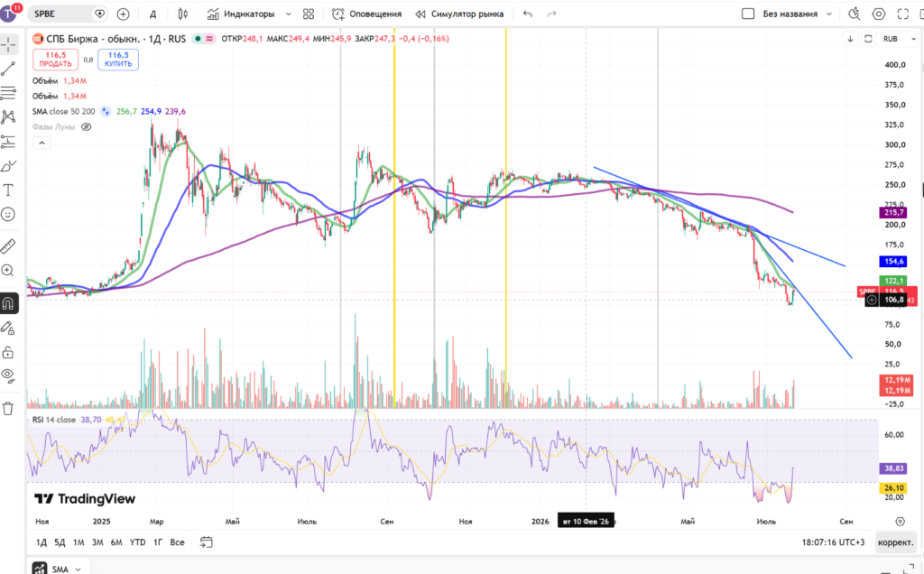Open SMA indicator AI sparkle icon
Screen dimensions: 924x574
106,111
